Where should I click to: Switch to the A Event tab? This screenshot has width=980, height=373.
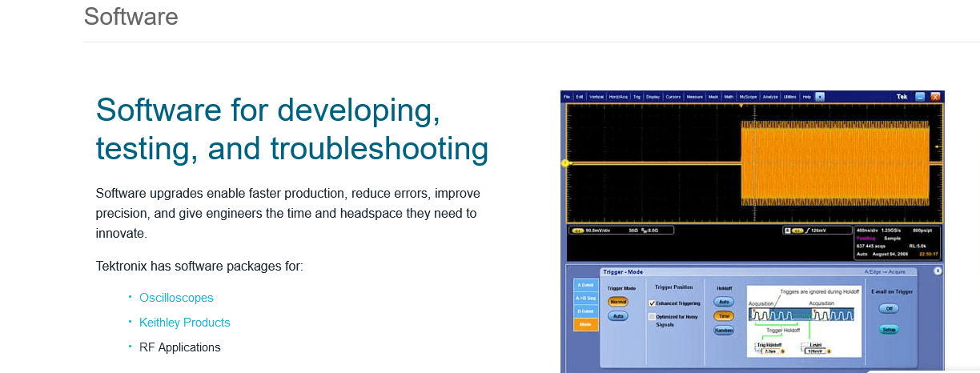(x=585, y=285)
